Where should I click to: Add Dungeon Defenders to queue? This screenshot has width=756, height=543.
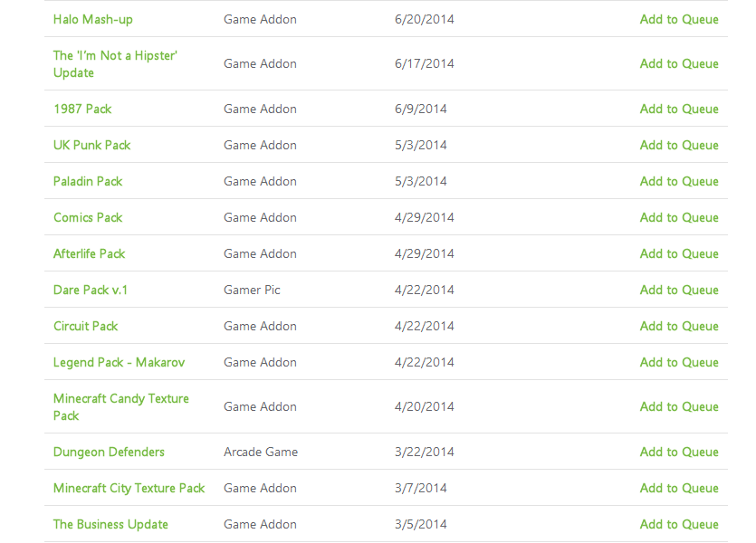point(678,452)
